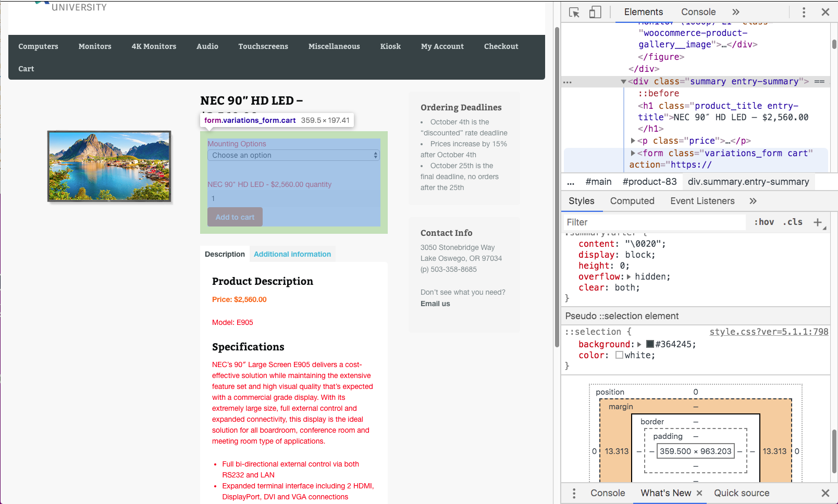Image resolution: width=838 pixels, height=504 pixels.
Task: Toggle the :hov element state panel
Action: point(764,222)
